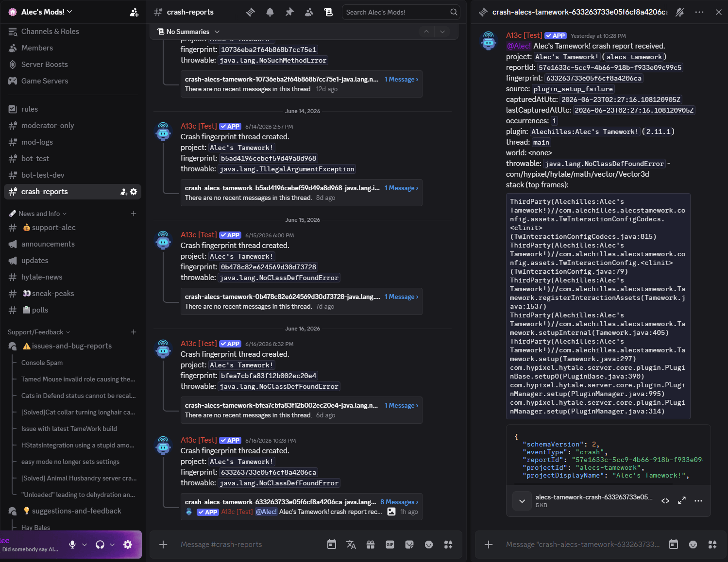Image resolution: width=728 pixels, height=562 pixels.
Task: Click the @Alec! mention in thread
Action: point(519,46)
